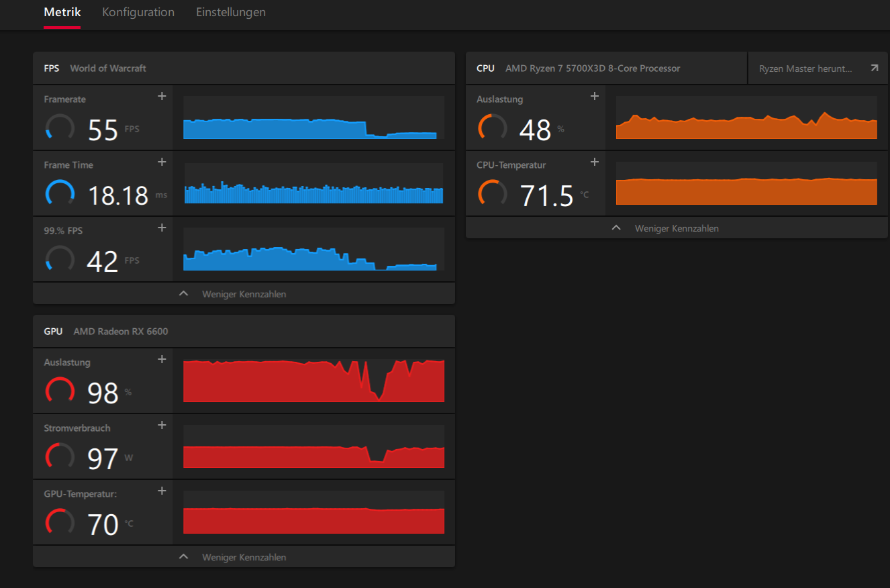The width and height of the screenshot is (890, 588).
Task: Collapse FPS panel via Weniger Kennzahlen
Action: (x=244, y=294)
